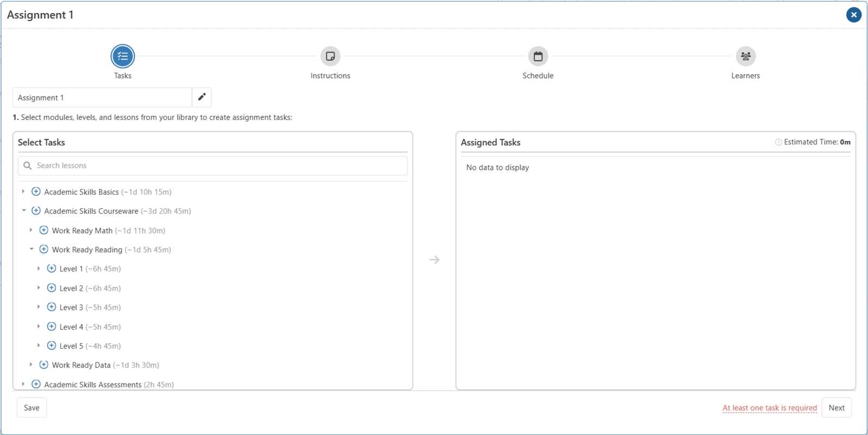
Task: Go to the Tasks step icon
Action: (123, 56)
